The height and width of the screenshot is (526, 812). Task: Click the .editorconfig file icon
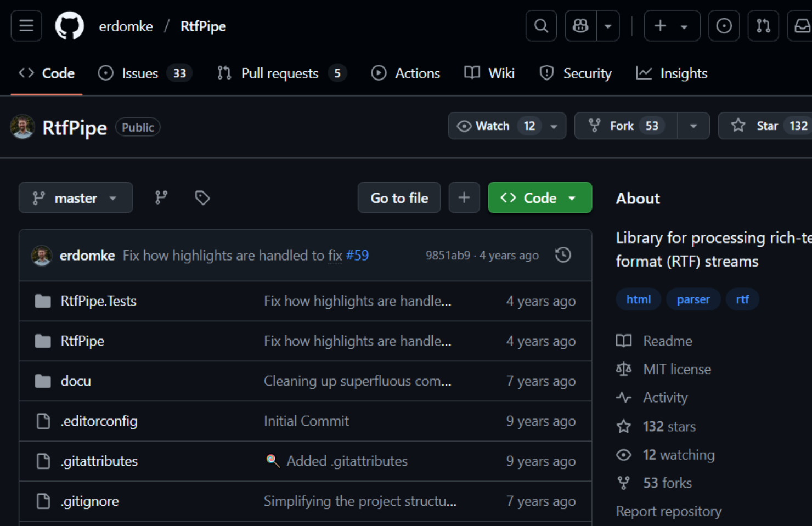[43, 421]
